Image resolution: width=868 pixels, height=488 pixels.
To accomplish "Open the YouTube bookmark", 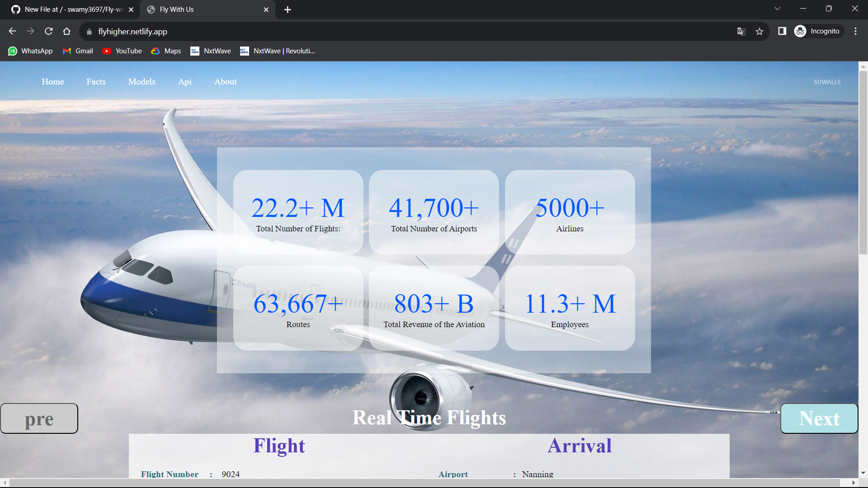I will tap(122, 51).
